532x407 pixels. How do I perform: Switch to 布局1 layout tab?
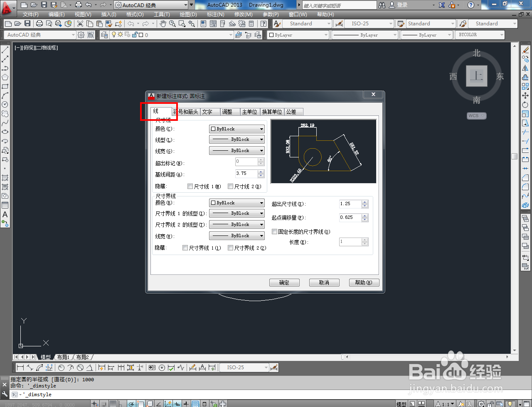(x=63, y=357)
